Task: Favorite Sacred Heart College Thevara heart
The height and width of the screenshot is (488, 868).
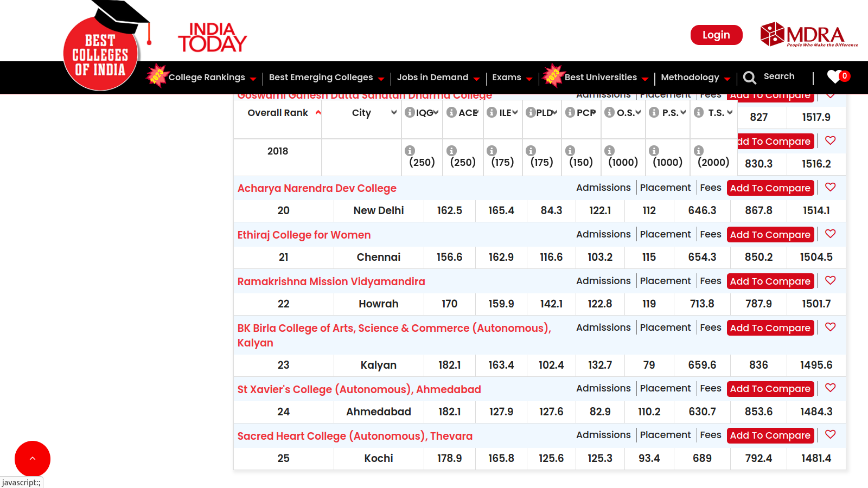Action: pyautogui.click(x=831, y=434)
